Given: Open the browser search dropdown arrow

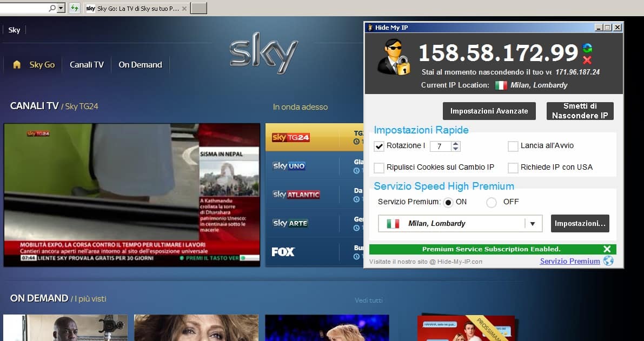Looking at the screenshot, I should [61, 8].
